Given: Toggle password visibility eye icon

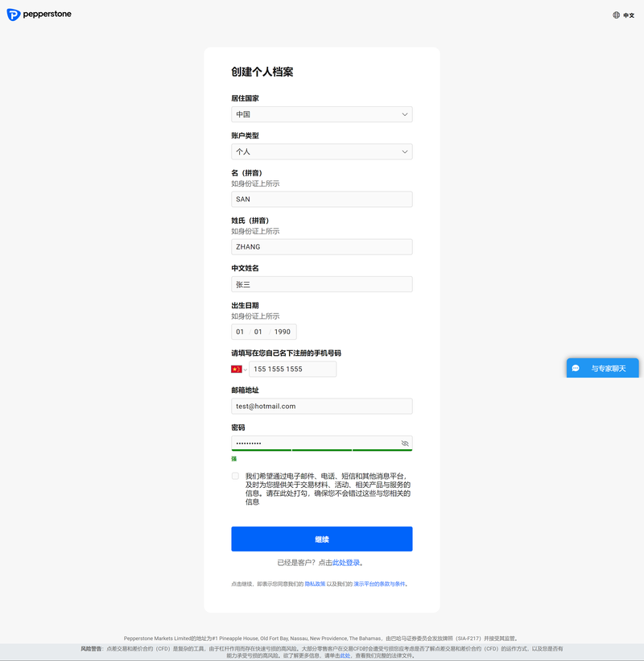Looking at the screenshot, I should coord(405,444).
